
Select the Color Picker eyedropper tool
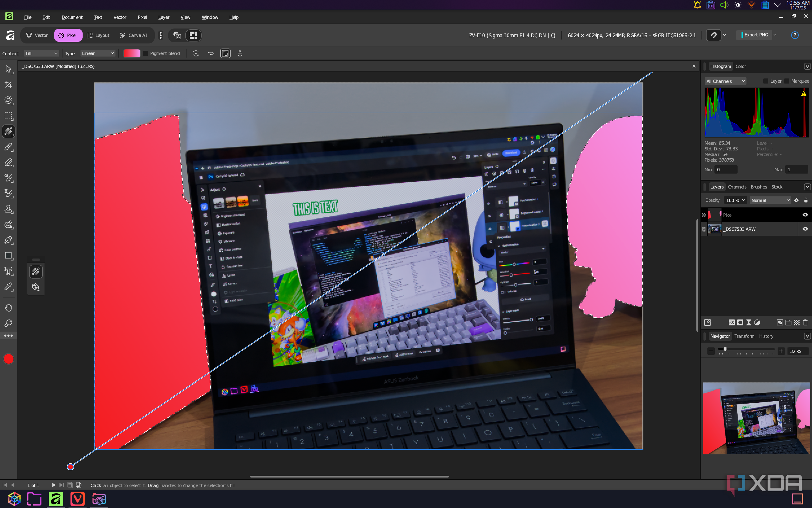click(8, 286)
